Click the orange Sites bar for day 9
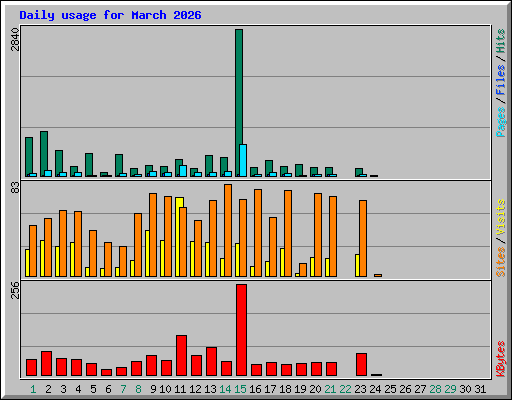512x400 pixels. (153, 235)
